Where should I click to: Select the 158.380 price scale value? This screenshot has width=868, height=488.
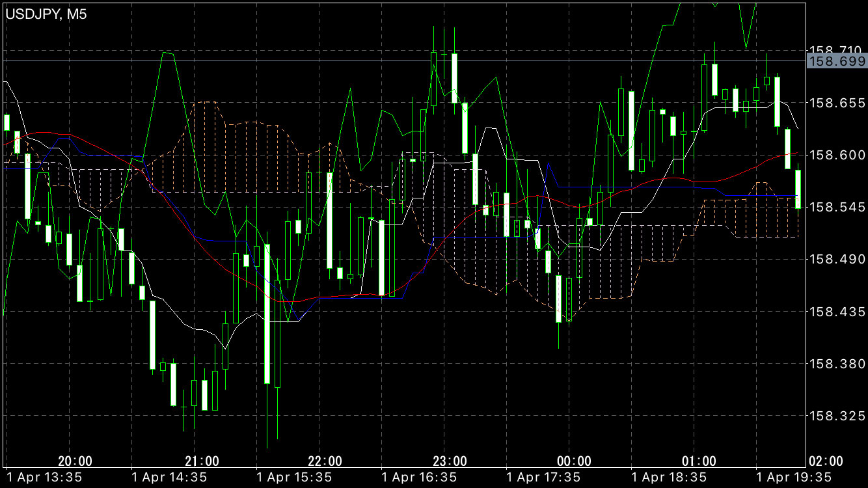pos(835,364)
